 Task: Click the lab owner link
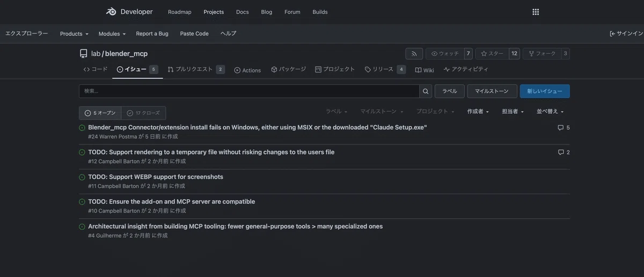[96, 54]
